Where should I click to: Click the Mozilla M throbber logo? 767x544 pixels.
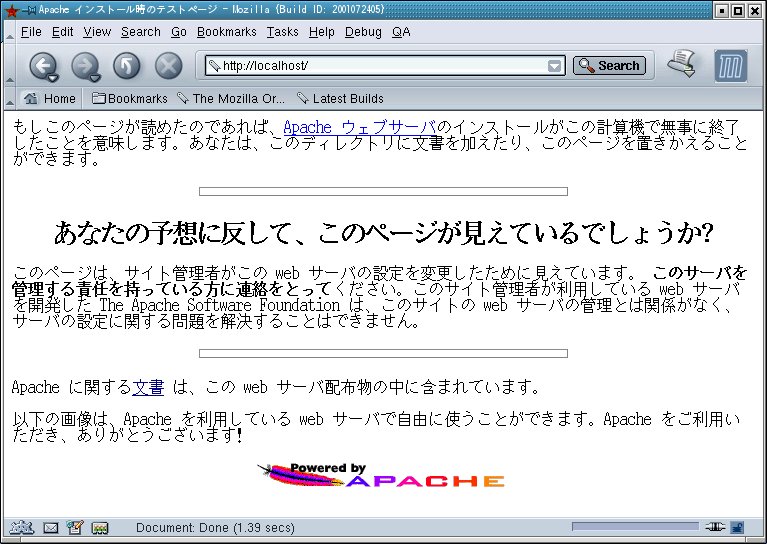[x=730, y=66]
